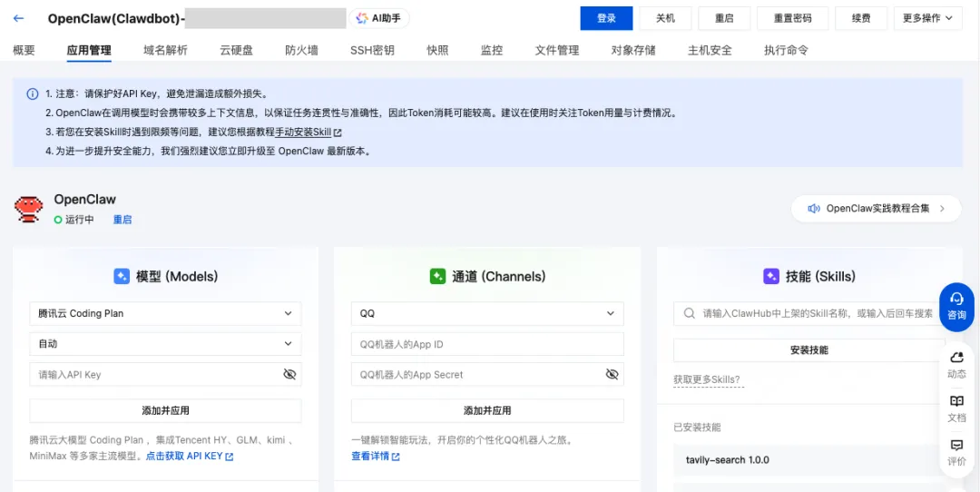Click the external link icon after 点击获取 API KEY
The height and width of the screenshot is (492, 980).
pyautogui.click(x=230, y=457)
